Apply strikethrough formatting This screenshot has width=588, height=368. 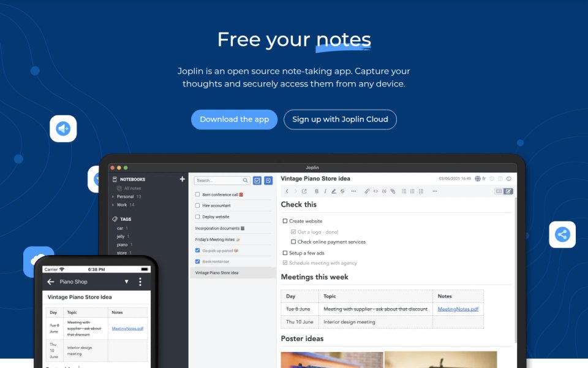coord(342,191)
